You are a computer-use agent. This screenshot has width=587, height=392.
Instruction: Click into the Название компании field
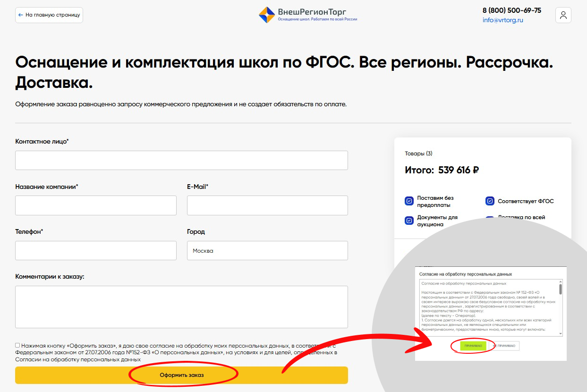[x=96, y=205]
